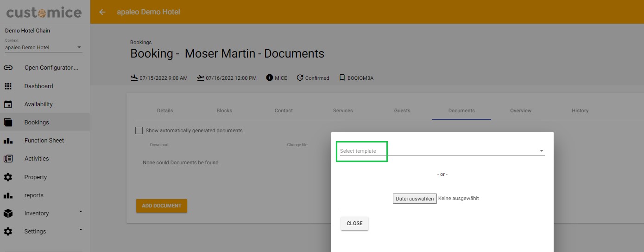Viewport: 644px width, 252px height.
Task: Switch to the Guests tab
Action: (402, 110)
